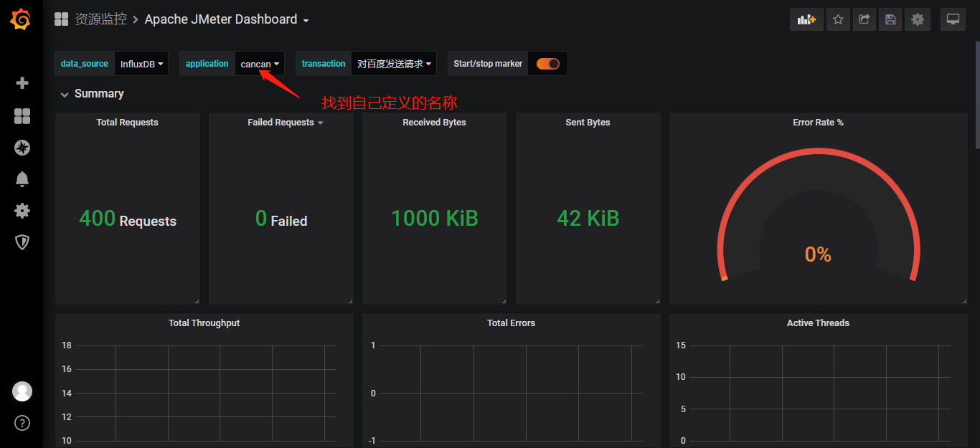The height and width of the screenshot is (448, 980).
Task: Open the data_source InfluxDB dropdown
Action: [142, 64]
